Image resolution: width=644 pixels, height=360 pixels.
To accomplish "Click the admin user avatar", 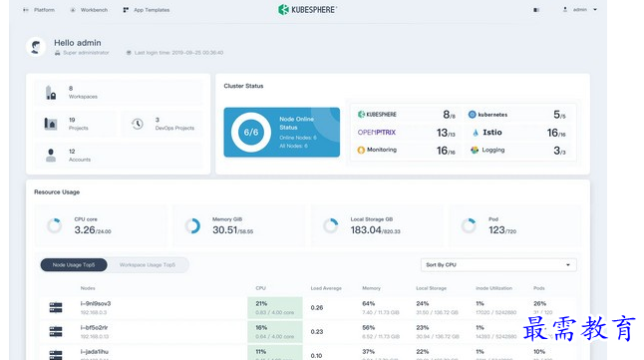I will click(36, 47).
